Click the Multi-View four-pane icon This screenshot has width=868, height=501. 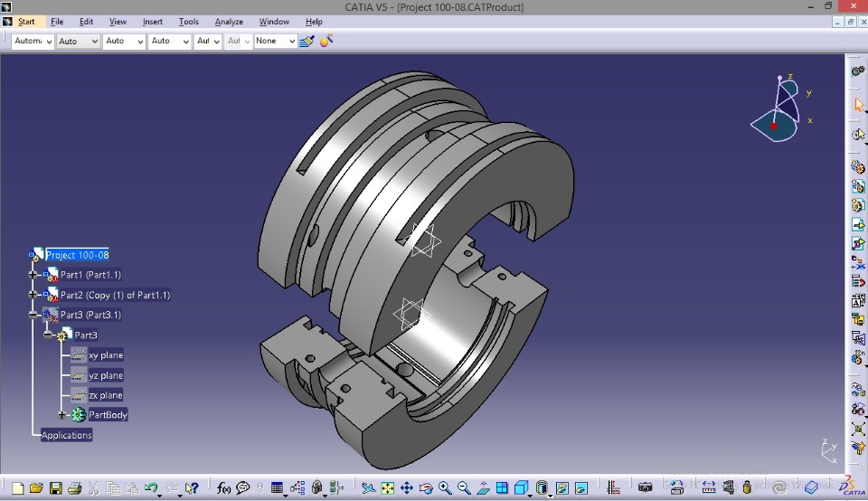point(502,487)
